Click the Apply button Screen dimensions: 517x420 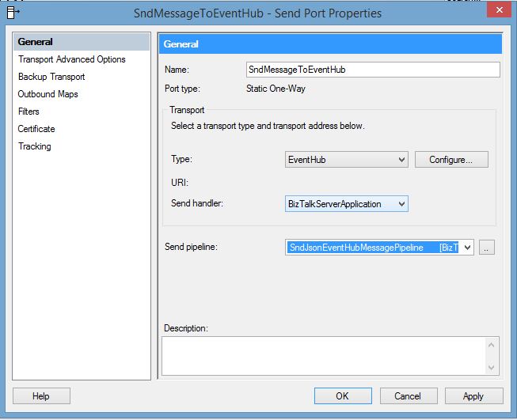pos(473,395)
